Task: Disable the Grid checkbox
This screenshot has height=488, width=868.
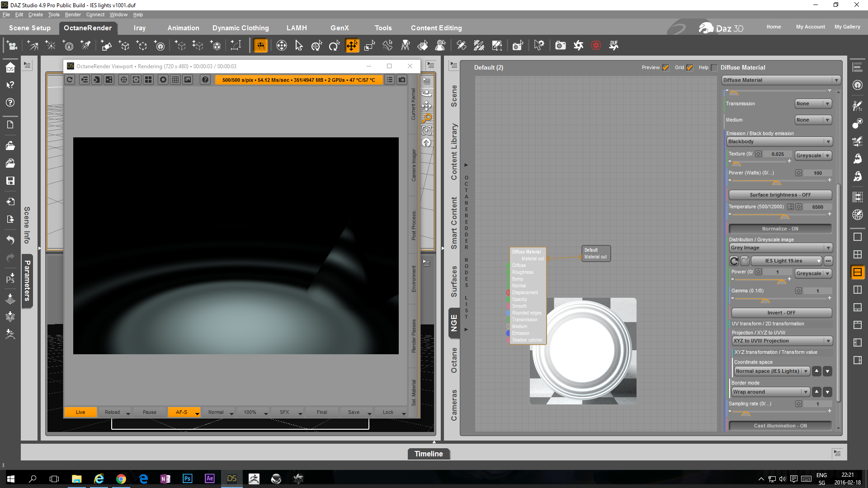Action: [689, 68]
